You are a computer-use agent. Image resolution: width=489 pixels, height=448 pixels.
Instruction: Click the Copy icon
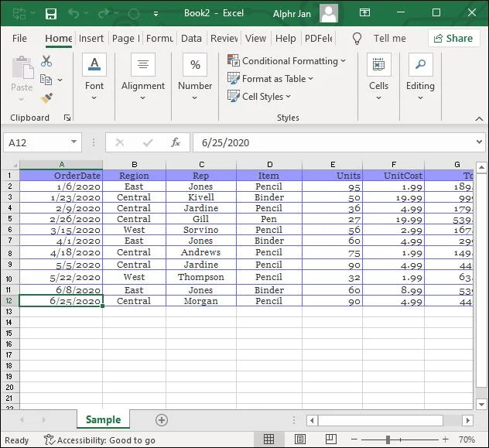(x=46, y=80)
